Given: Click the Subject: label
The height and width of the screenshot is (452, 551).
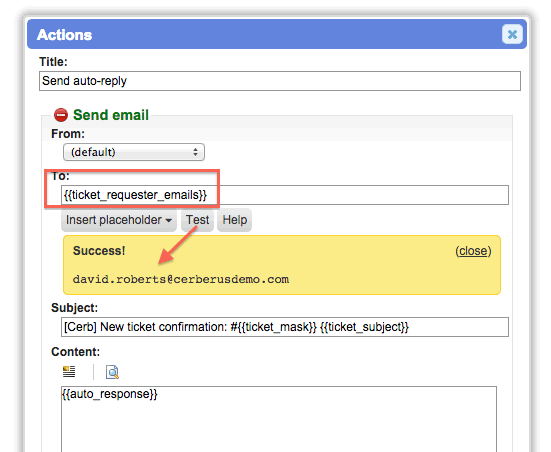Looking at the screenshot, I should (74, 308).
